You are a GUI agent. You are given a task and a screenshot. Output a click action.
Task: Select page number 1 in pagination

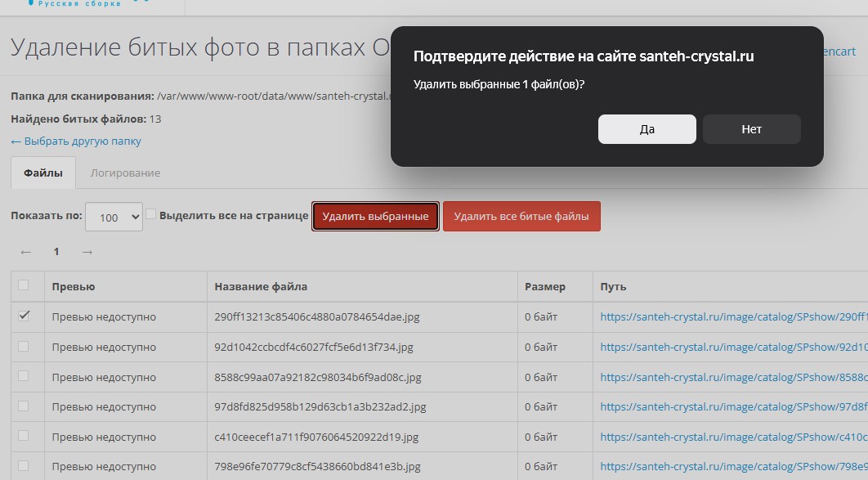56,252
